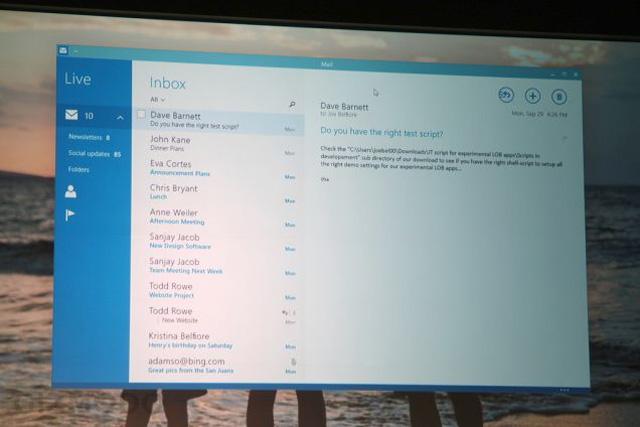
Task: Open John Kane Dinner Plans message
Action: point(218,145)
